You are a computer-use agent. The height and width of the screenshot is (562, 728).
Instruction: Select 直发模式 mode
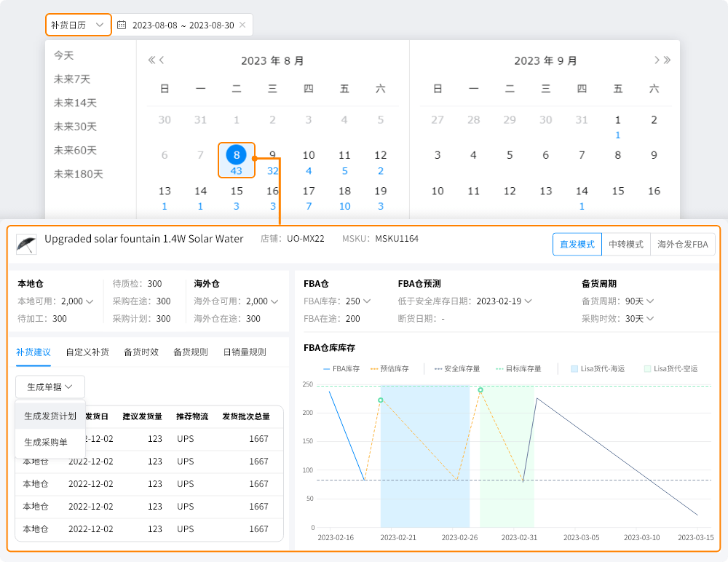click(577, 245)
